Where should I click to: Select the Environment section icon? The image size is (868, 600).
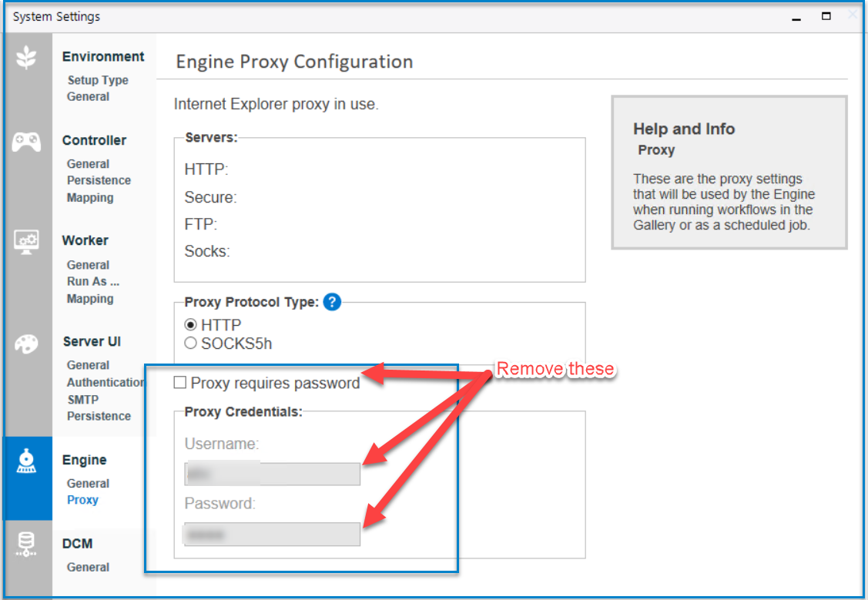tap(28, 58)
